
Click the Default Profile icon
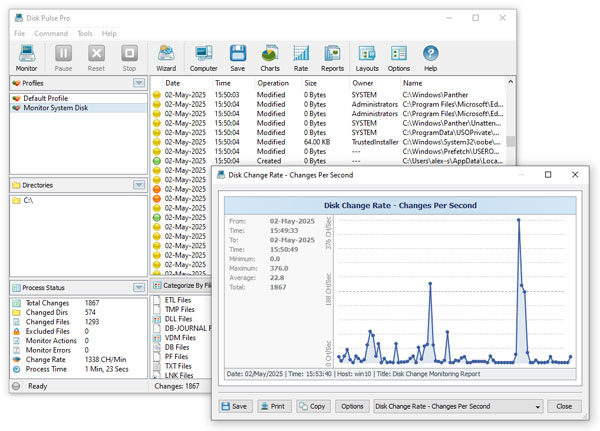click(x=16, y=98)
